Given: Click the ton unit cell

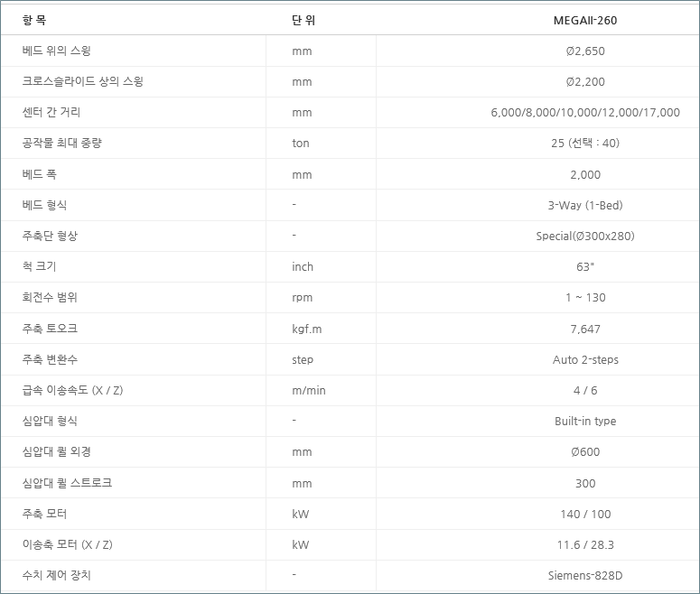Looking at the screenshot, I should [301, 144].
